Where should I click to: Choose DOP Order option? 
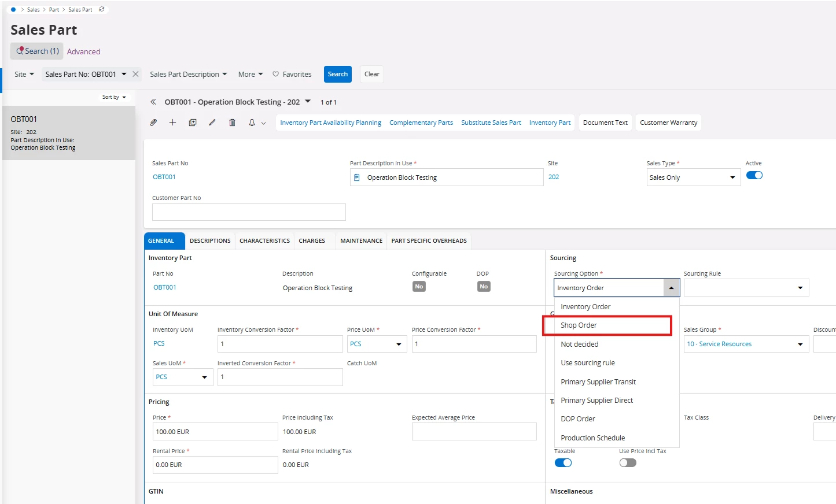617,419
